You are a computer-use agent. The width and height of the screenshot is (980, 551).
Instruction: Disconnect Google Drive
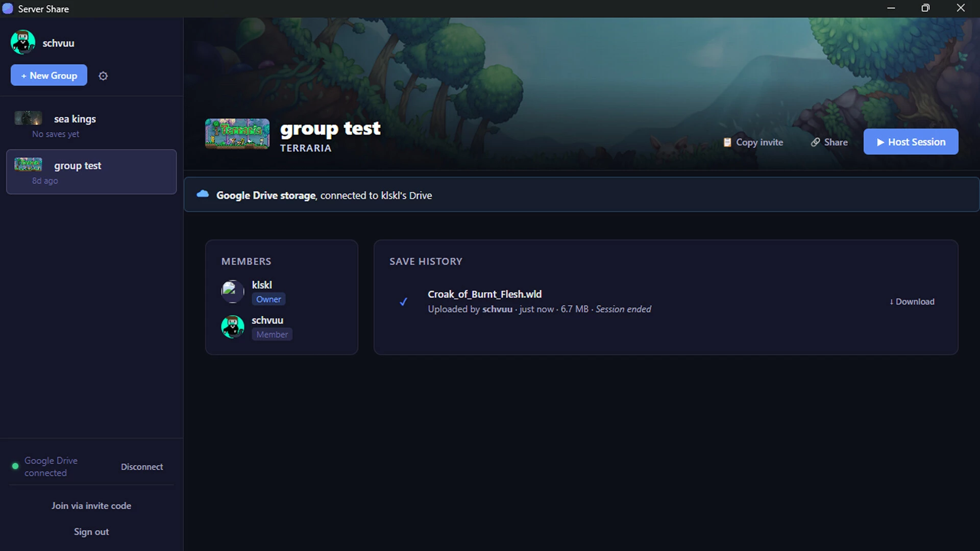pyautogui.click(x=142, y=467)
